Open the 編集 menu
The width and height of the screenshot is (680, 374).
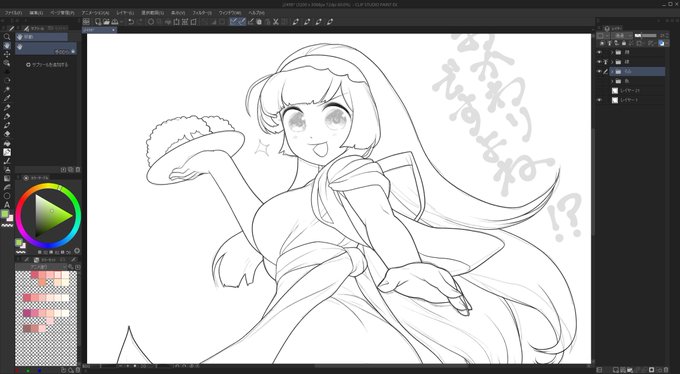[36, 13]
